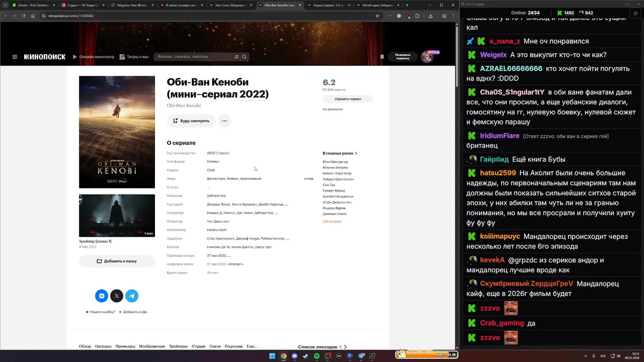Image resolution: width=644 pixels, height=362 pixels.
Task: Switch to the Рецензии tab
Action: [233, 346]
